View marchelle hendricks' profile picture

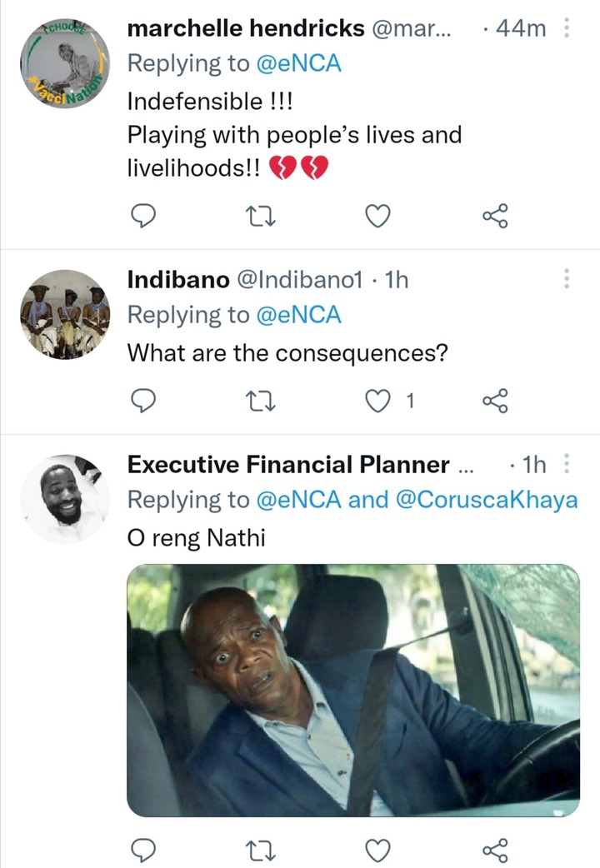point(65,63)
